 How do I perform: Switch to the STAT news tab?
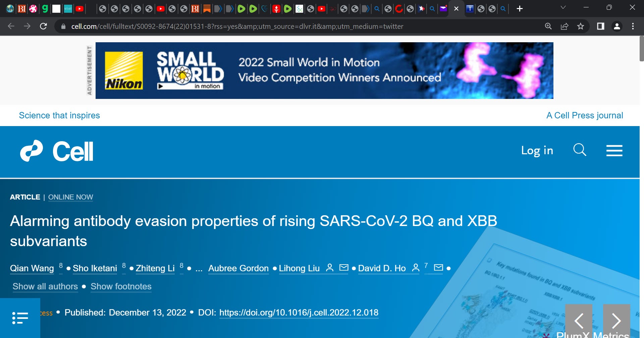point(68,9)
